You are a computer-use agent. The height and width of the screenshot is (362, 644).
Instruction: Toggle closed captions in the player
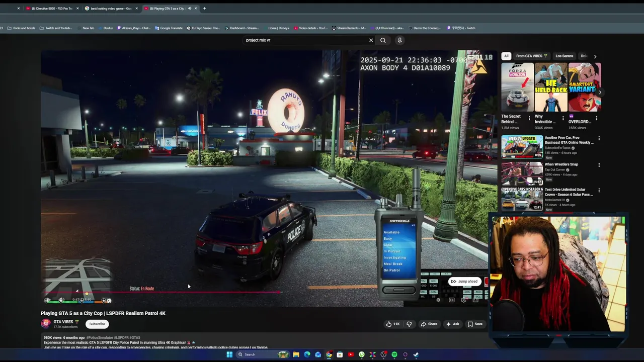(452, 300)
